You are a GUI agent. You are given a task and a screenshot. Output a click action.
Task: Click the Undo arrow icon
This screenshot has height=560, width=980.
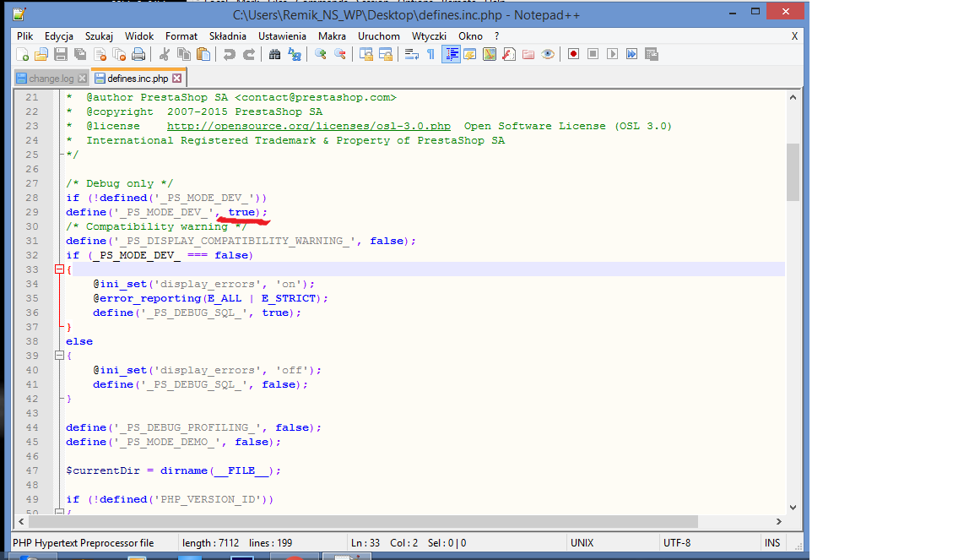point(229,54)
